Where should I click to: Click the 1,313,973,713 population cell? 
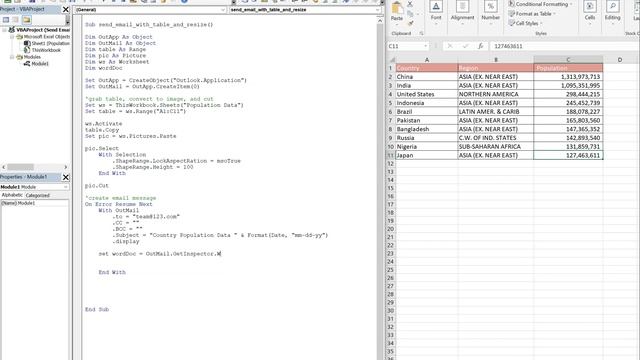pos(568,77)
